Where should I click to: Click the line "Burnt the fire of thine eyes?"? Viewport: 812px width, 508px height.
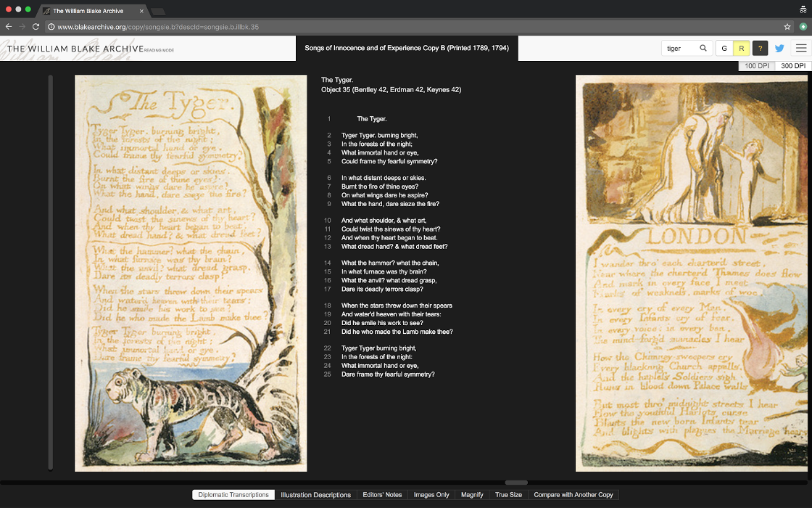tap(380, 187)
